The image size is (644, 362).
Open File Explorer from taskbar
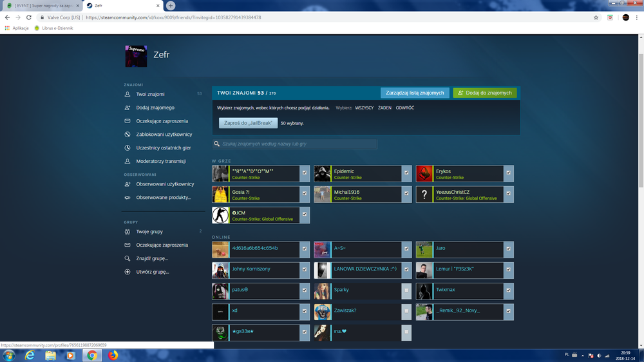coord(50,356)
